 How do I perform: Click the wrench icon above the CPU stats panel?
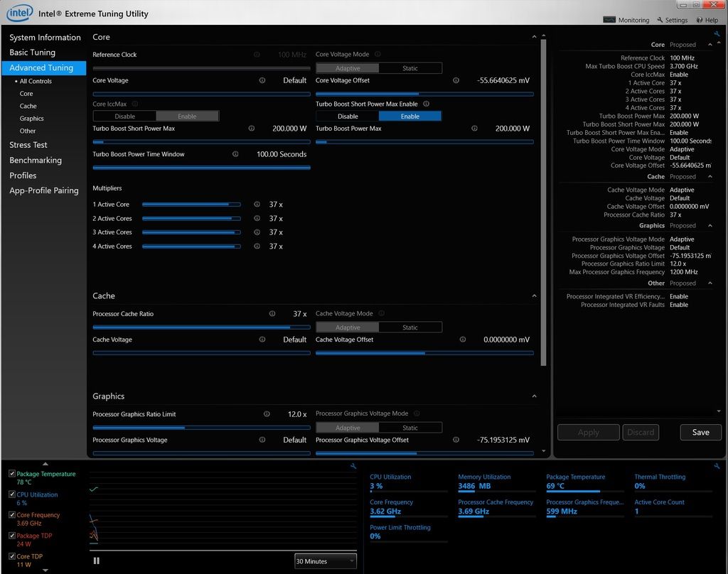click(x=717, y=466)
